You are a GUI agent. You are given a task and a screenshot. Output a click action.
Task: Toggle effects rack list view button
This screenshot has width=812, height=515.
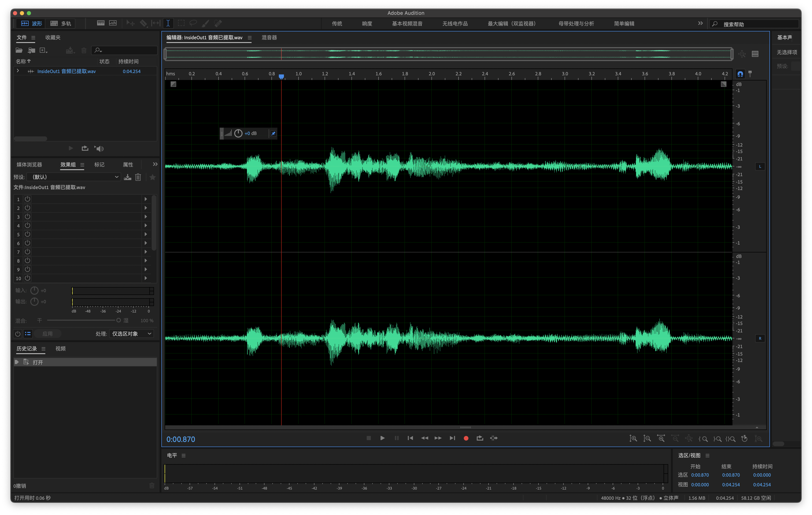28,334
